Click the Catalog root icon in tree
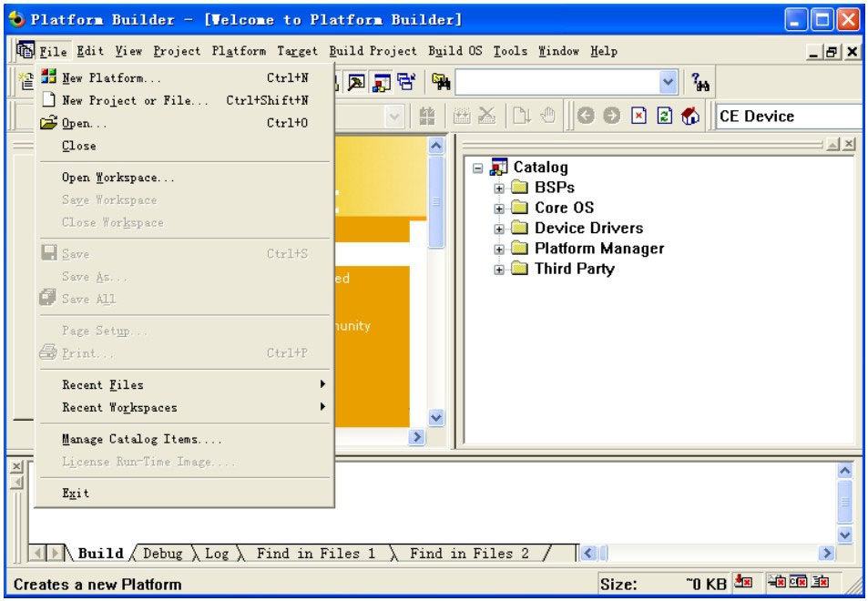The height and width of the screenshot is (601, 868). pyautogui.click(x=499, y=167)
